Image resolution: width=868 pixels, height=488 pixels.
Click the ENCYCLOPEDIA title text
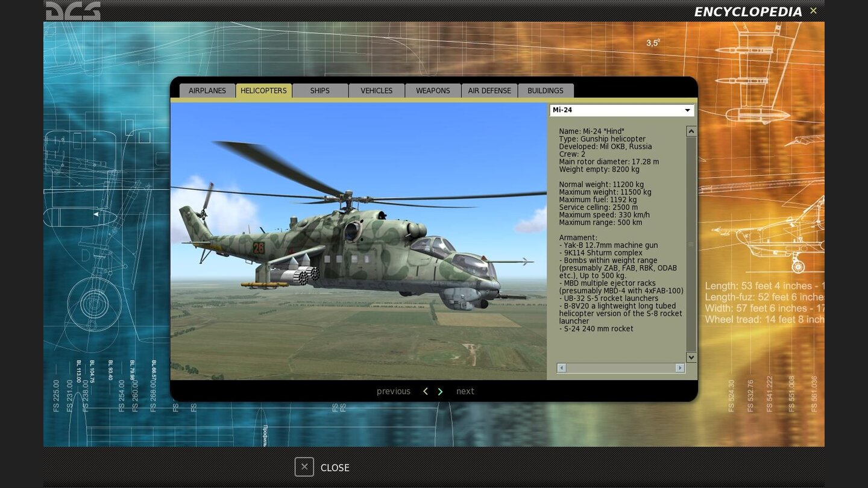[x=748, y=12]
